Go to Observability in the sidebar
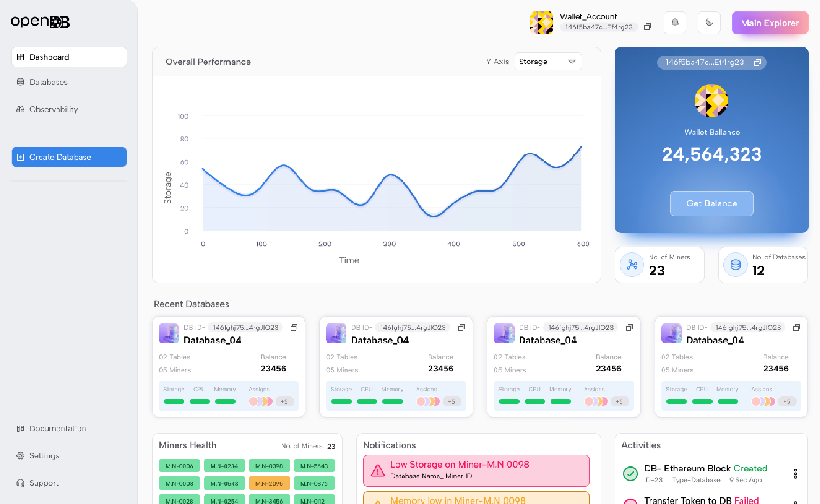 (x=53, y=109)
